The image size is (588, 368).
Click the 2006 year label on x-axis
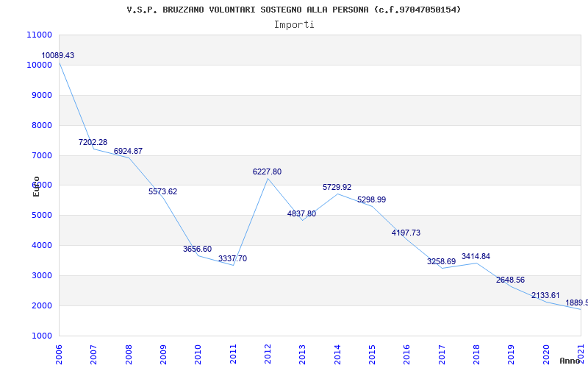tap(60, 354)
